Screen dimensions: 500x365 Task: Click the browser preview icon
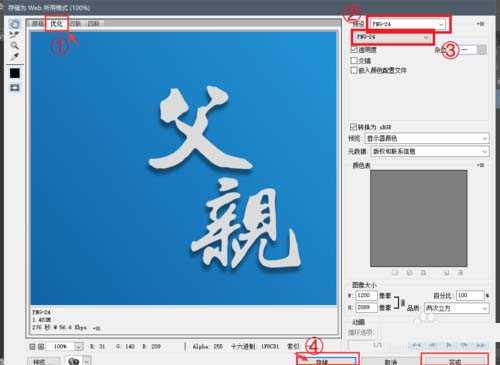[x=73, y=361]
